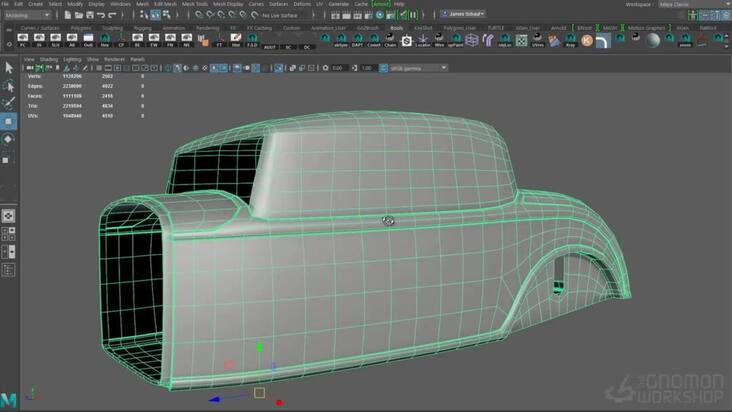
Task: Click the exposure value field
Action: pyautogui.click(x=338, y=68)
